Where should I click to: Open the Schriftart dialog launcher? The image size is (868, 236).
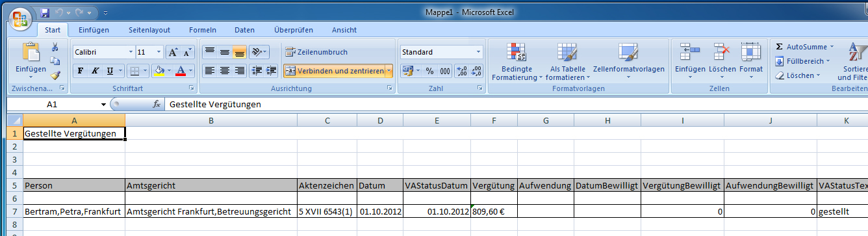click(191, 88)
